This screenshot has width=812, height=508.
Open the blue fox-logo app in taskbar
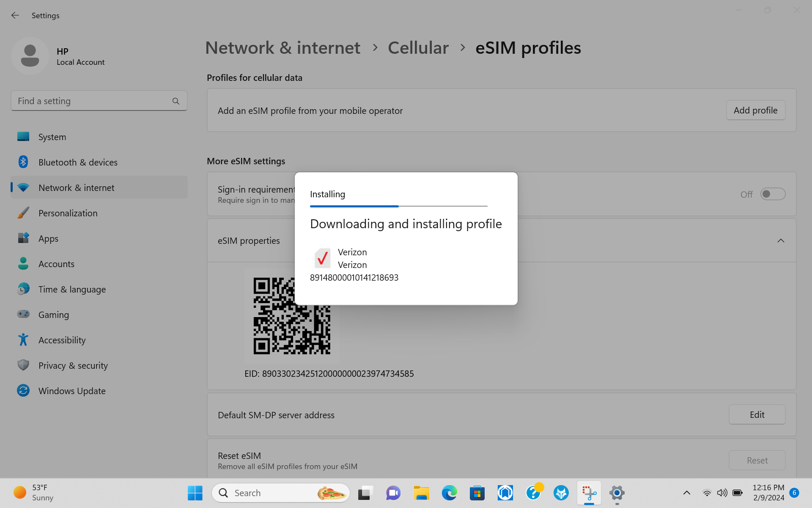click(561, 493)
